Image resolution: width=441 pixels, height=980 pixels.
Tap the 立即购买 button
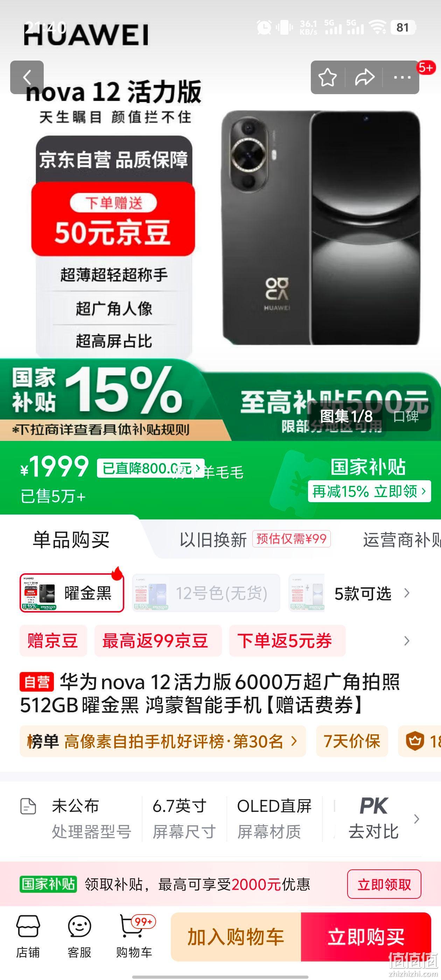pyautogui.click(x=366, y=937)
